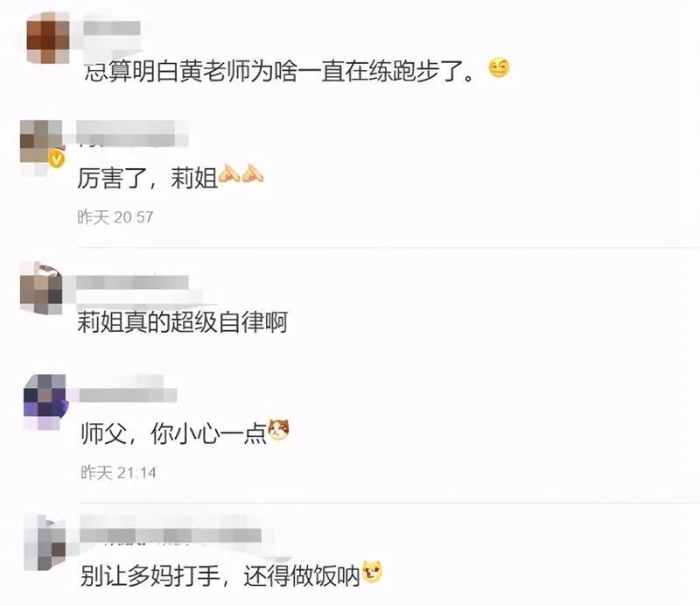Click the clapping hands emoji after 莉姐
This screenshot has height=606, width=700.
pos(241,174)
